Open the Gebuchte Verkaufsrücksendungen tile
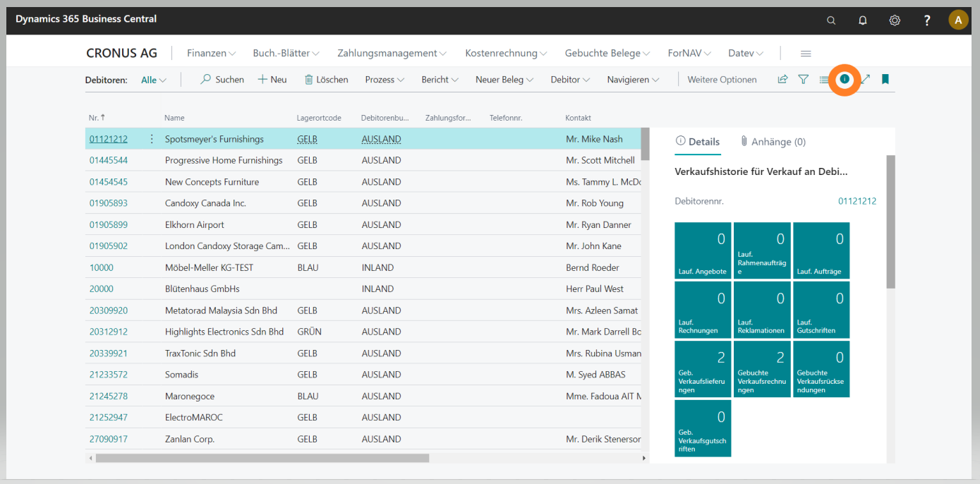Image resolution: width=980 pixels, height=484 pixels. click(821, 369)
